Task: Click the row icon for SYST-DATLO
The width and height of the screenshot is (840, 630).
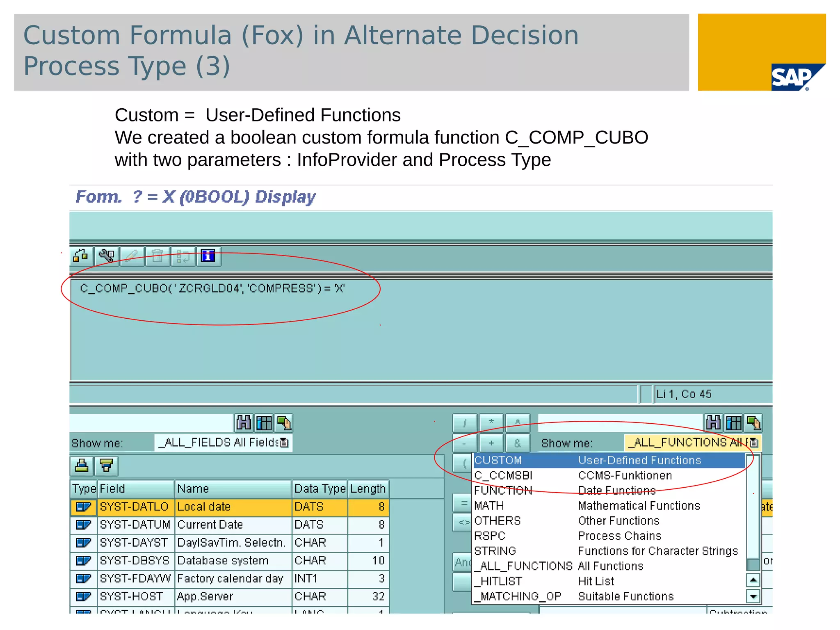Action: click(x=84, y=507)
